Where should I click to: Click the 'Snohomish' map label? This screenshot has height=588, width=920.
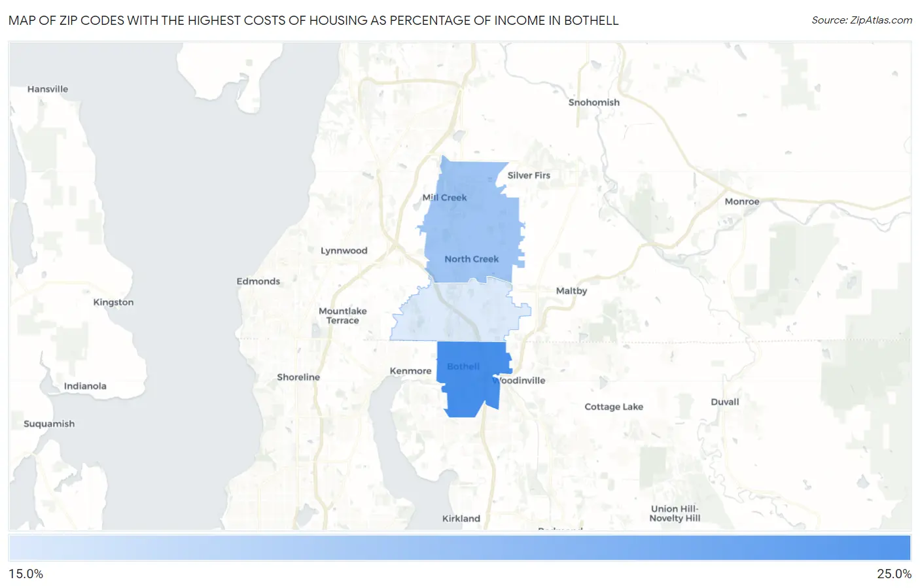click(593, 103)
